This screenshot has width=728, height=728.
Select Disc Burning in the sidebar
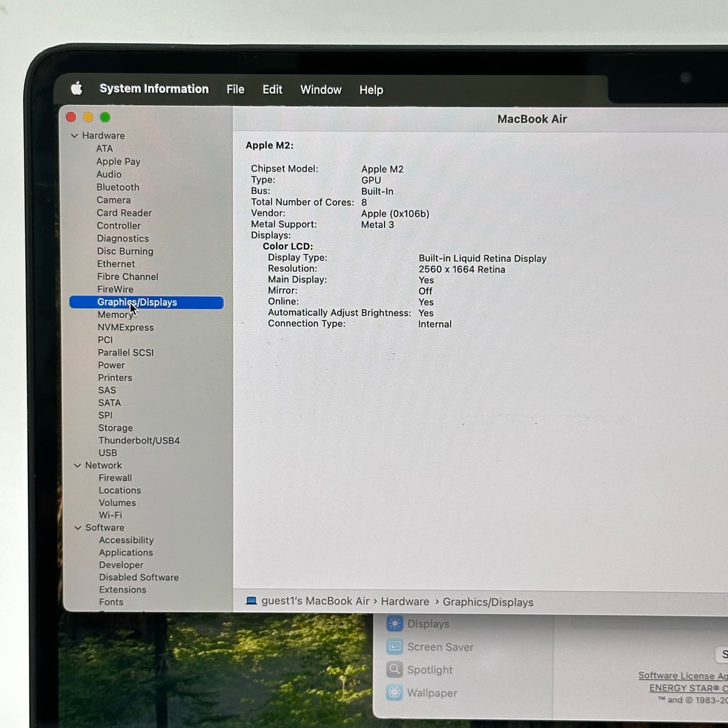pos(125,251)
